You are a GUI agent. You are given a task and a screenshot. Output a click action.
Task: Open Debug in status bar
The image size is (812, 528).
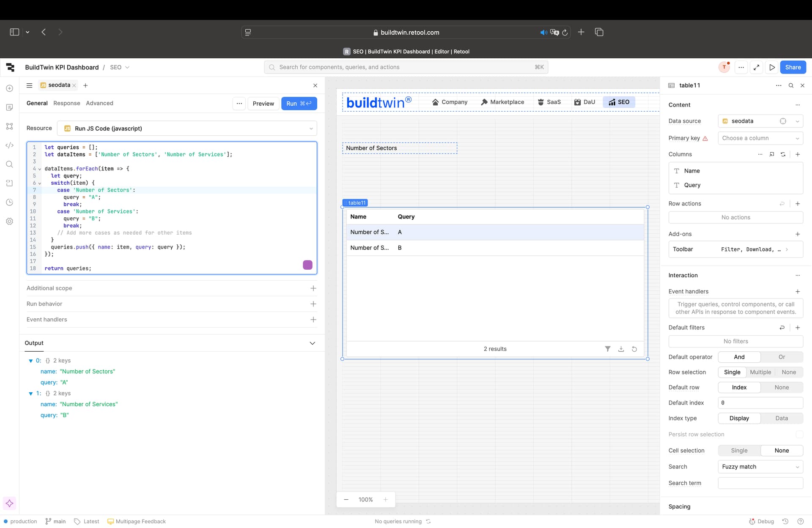click(761, 521)
